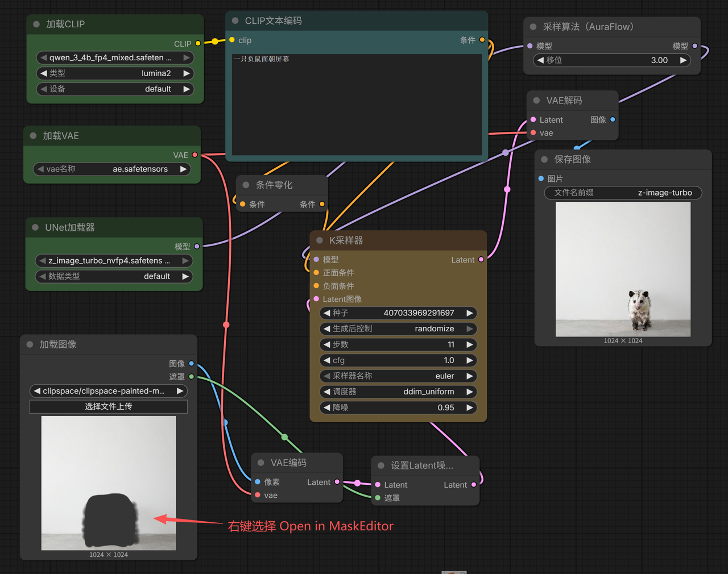Click the VAE output socket on 加载VAE node

[x=196, y=155]
